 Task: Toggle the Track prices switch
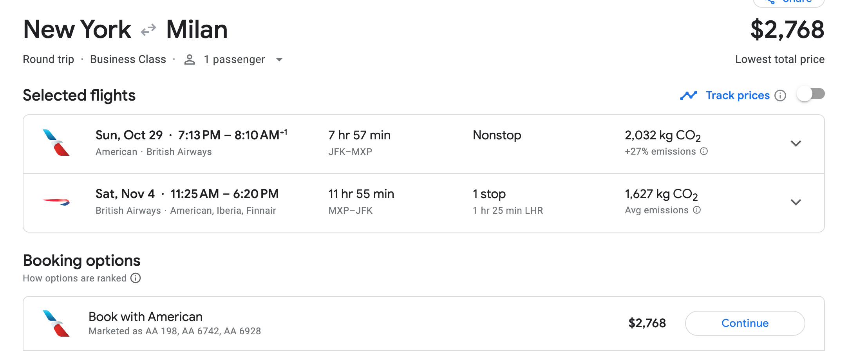(x=811, y=94)
